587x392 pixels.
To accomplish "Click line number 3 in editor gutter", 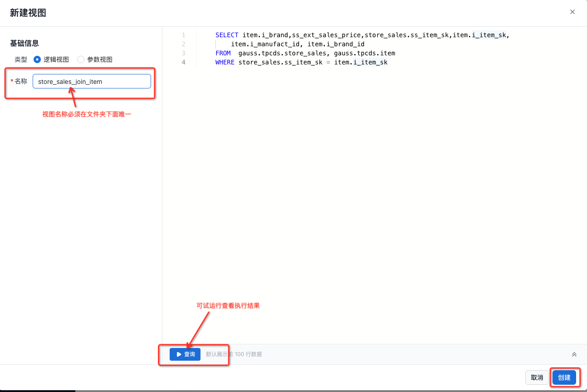I will [x=183, y=53].
